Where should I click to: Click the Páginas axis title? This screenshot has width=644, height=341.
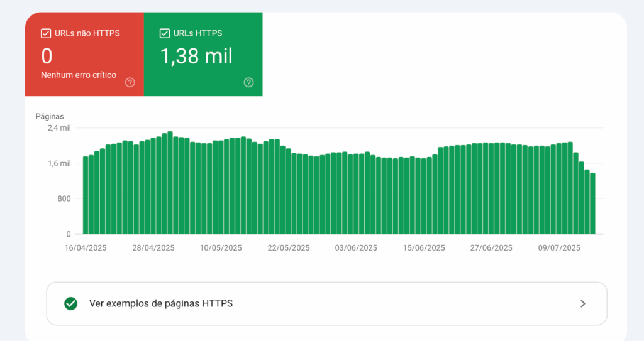(x=50, y=116)
